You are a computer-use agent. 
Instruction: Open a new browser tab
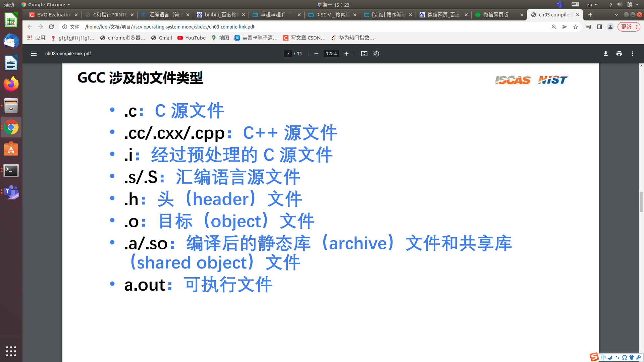pyautogui.click(x=590, y=15)
